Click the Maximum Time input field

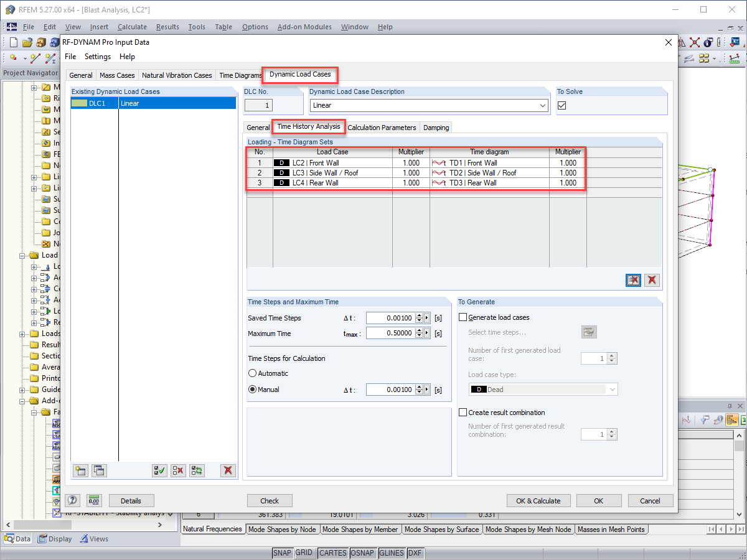pyautogui.click(x=390, y=334)
